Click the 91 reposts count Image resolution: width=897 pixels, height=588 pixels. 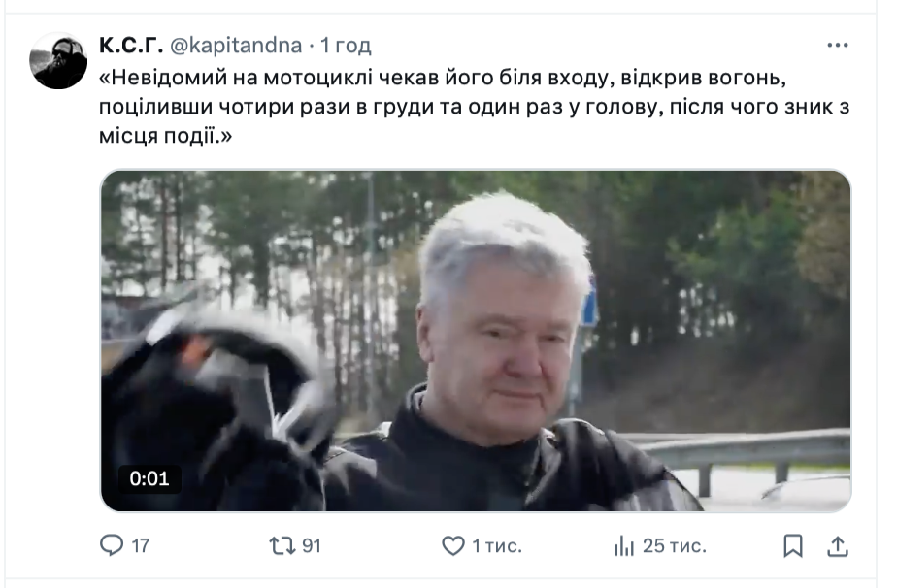point(312,545)
